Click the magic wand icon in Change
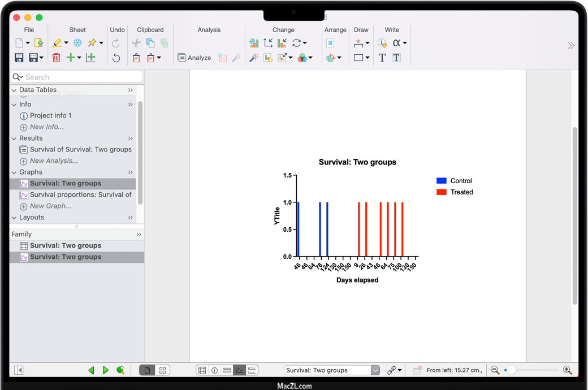This screenshot has width=588, height=390. point(254,58)
